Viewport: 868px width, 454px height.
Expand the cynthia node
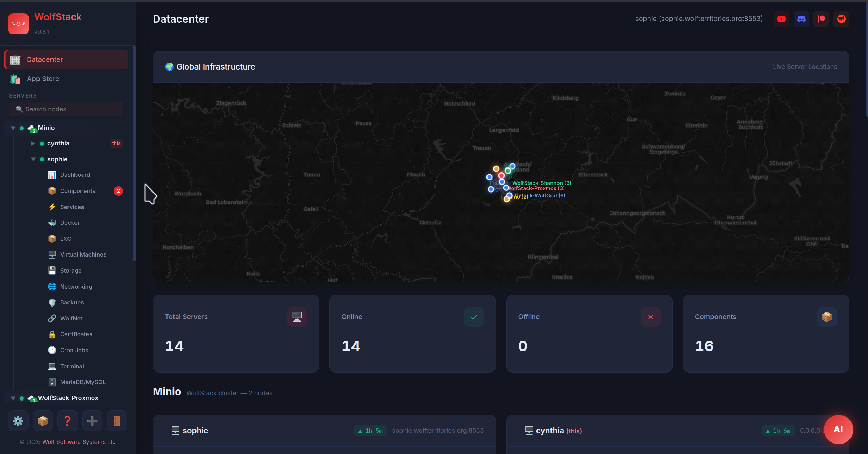click(33, 143)
